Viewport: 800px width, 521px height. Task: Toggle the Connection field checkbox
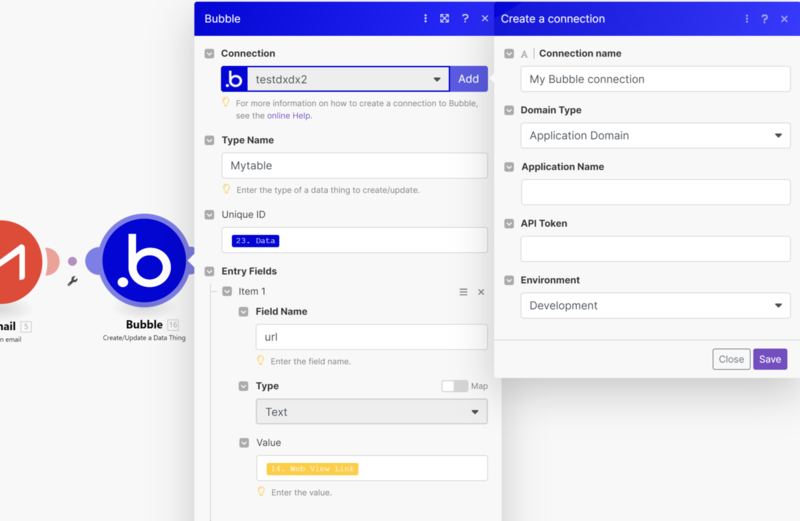[209, 54]
